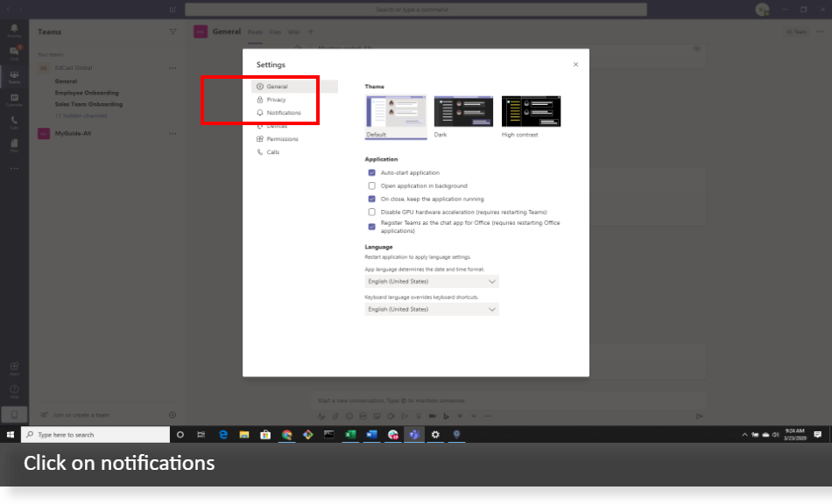Open the Apps icon near bottom of rail

point(13,364)
